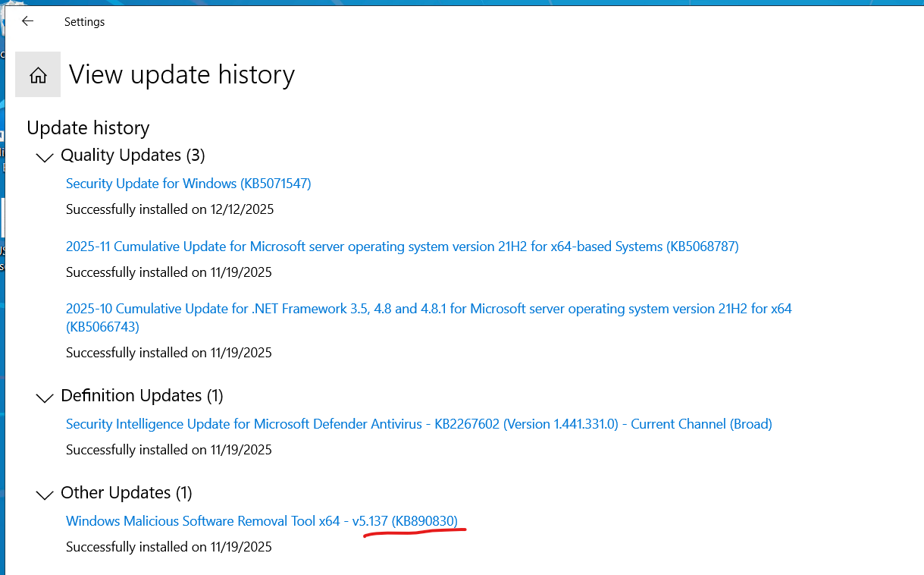Viewport: 924px width, 575px height.
Task: Select the 'Settings' window title text
Action: pos(85,22)
